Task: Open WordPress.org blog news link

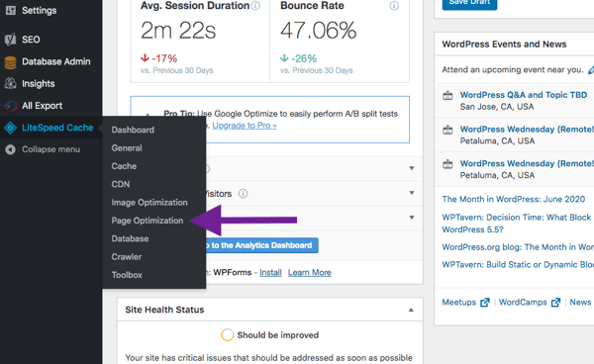Action: (x=518, y=247)
